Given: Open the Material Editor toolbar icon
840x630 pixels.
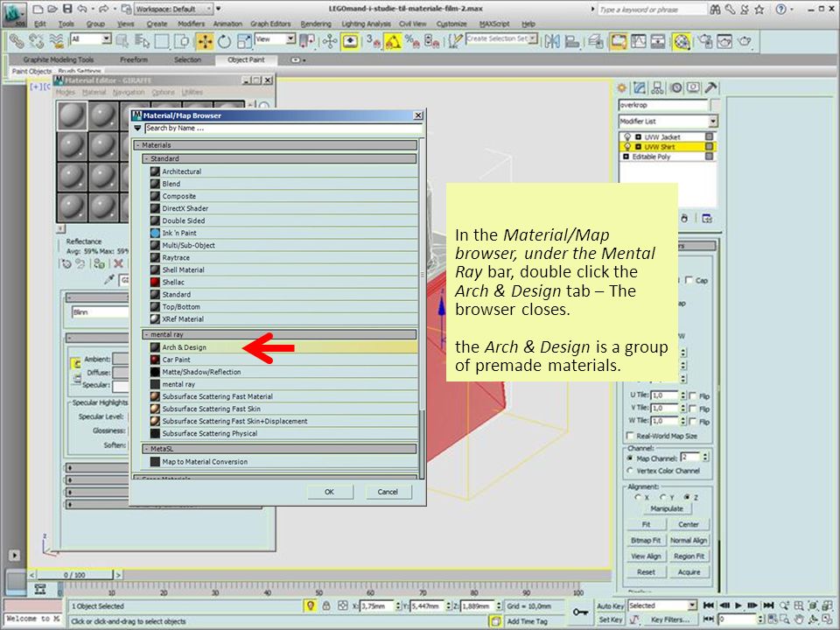Looking at the screenshot, I should (x=682, y=41).
